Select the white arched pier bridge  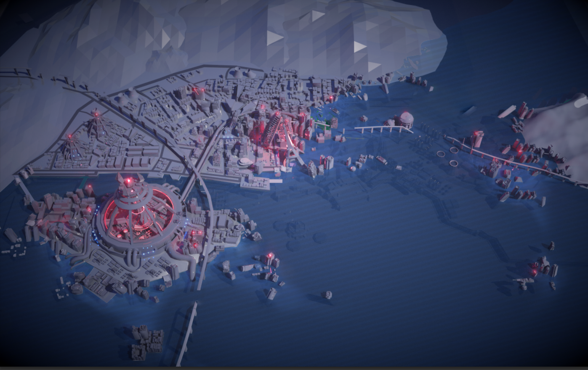point(382,129)
